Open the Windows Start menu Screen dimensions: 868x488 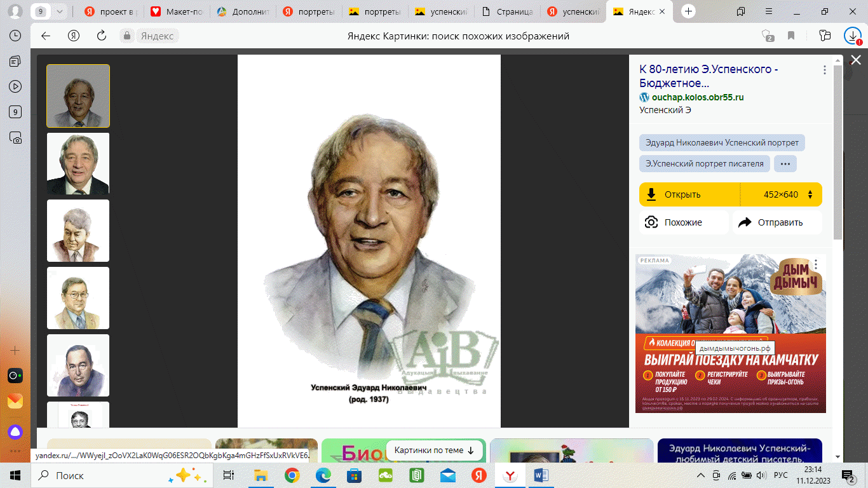(x=15, y=475)
